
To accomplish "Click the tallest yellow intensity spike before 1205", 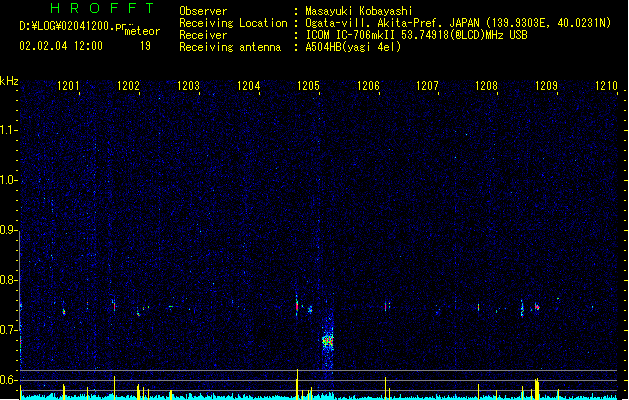I will click(x=297, y=384).
